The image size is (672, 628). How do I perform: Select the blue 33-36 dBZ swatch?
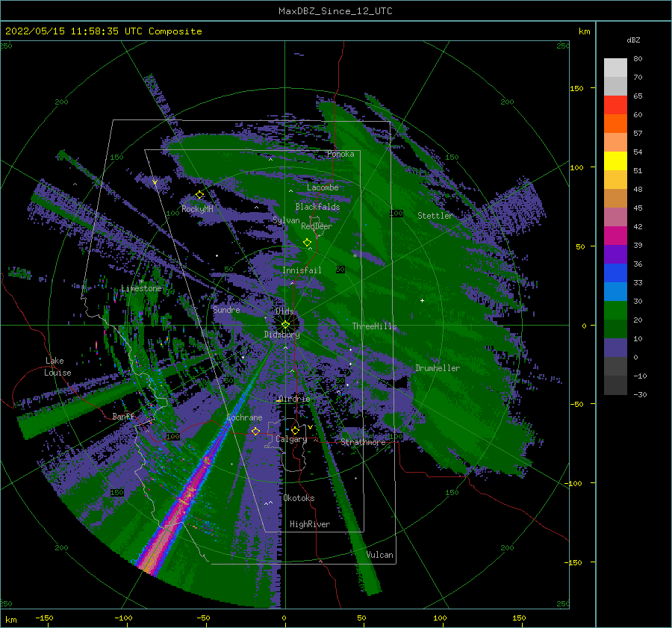point(615,273)
